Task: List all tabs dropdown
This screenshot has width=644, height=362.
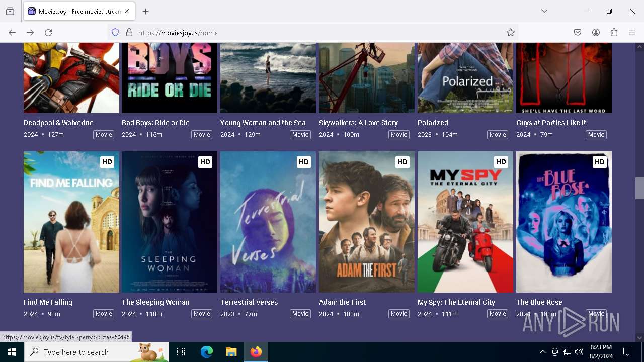Action: point(544,11)
